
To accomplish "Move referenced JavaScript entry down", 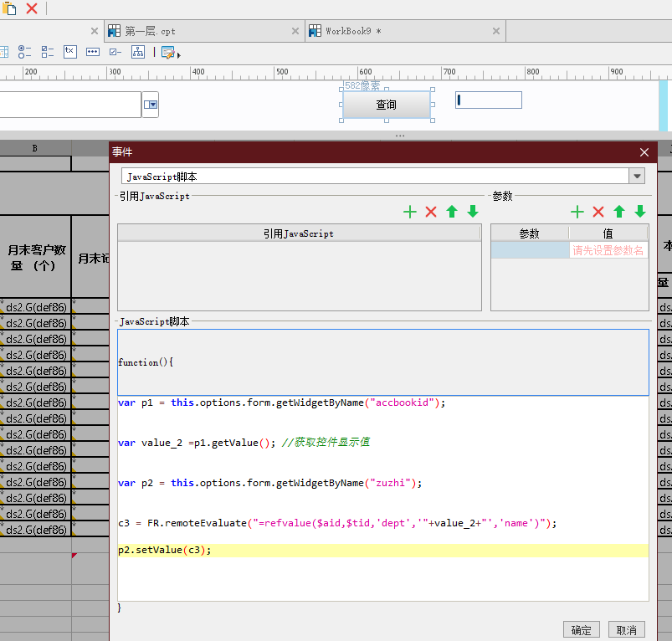I will [473, 212].
